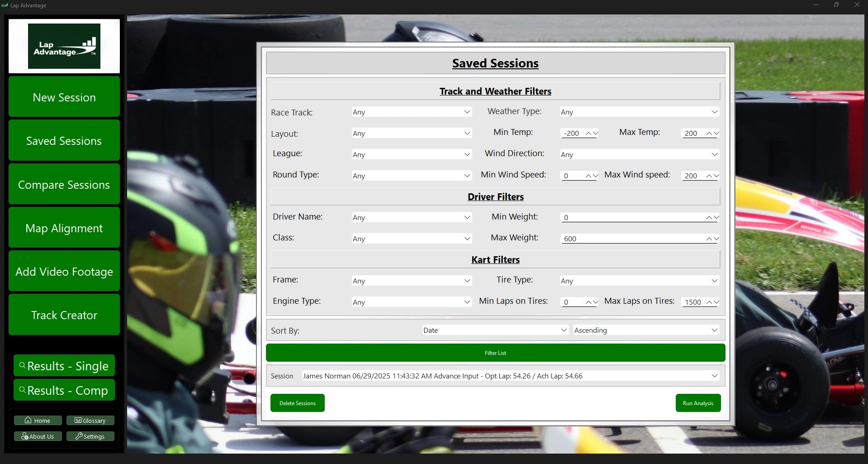
Task: Open Settings wrench button
Action: click(x=90, y=436)
